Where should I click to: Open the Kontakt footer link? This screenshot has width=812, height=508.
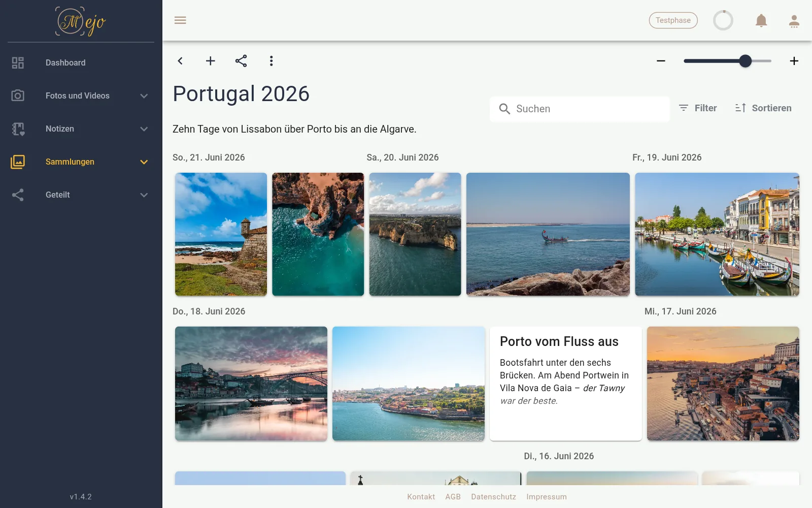pyautogui.click(x=421, y=497)
